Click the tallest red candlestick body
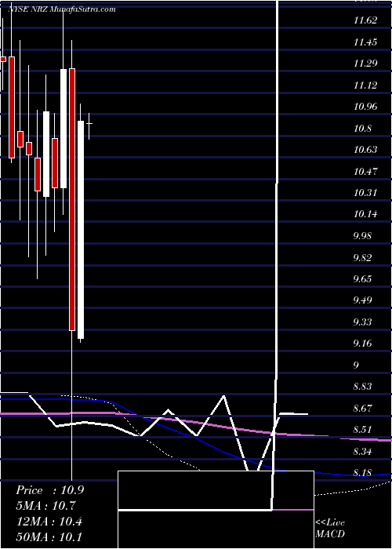This screenshot has height=549, width=392. pos(72,199)
